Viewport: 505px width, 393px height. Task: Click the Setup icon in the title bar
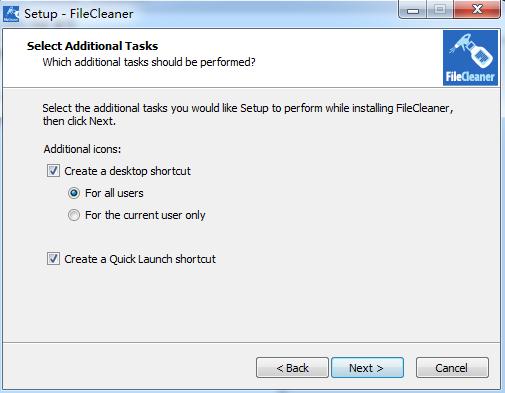tap(11, 14)
